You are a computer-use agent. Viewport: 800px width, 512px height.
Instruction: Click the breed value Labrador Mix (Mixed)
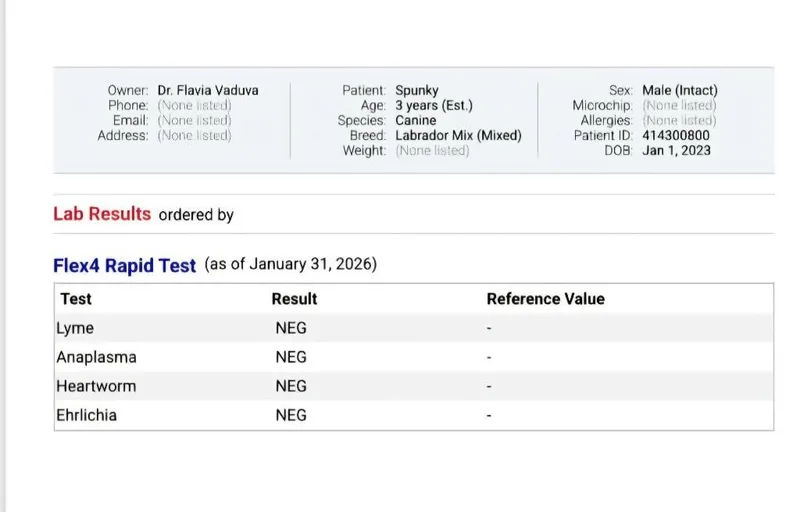[x=458, y=135]
